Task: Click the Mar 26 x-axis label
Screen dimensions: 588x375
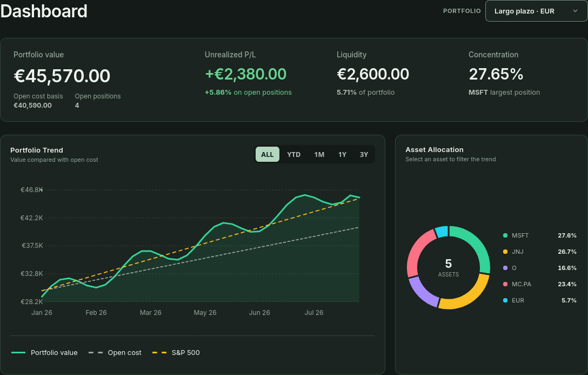Action: pyautogui.click(x=150, y=313)
